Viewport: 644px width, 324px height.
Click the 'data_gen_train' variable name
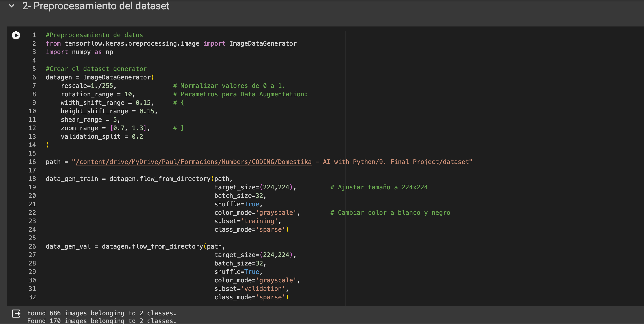click(x=72, y=179)
